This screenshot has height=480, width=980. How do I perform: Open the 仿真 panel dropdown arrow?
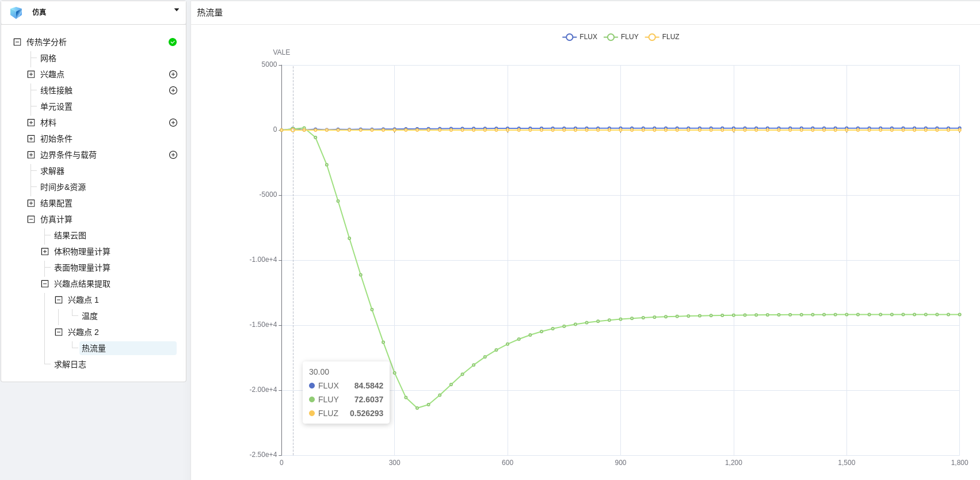[177, 10]
